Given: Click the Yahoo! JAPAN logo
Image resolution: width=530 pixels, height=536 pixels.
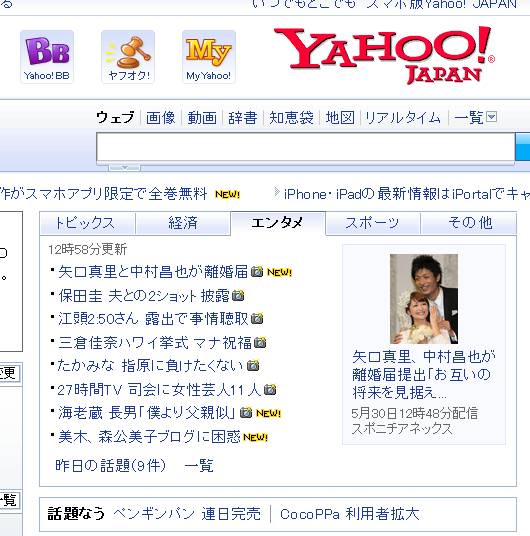Looking at the screenshot, I should click(x=384, y=55).
